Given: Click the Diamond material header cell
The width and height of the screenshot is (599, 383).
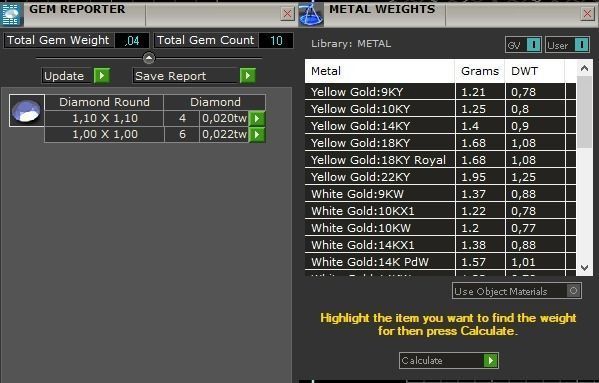Looking at the screenshot, I should pyautogui.click(x=215, y=102).
